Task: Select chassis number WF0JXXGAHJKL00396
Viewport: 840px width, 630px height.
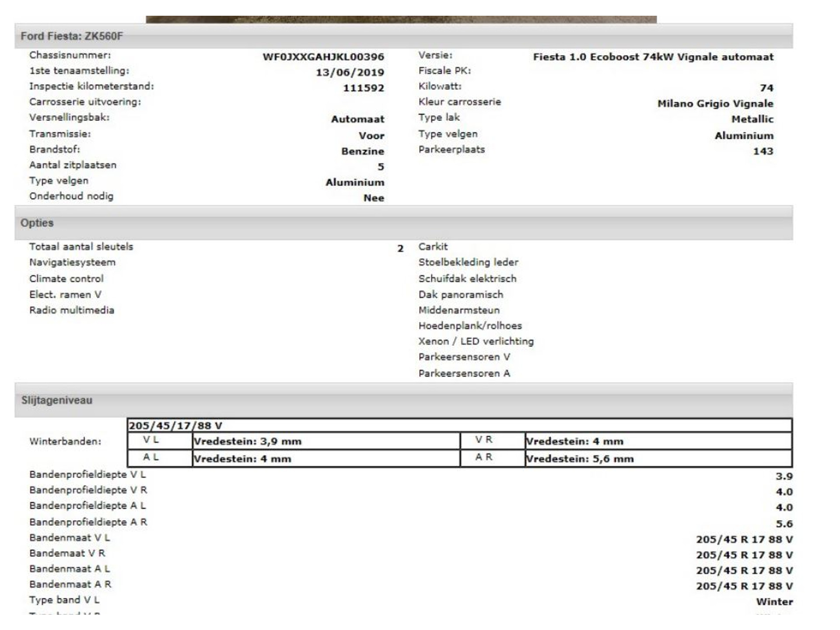Action: [323, 57]
